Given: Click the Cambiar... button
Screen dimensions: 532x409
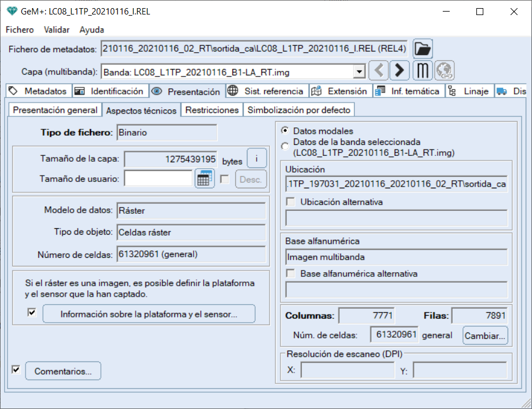Looking at the screenshot, I should coord(485,335).
